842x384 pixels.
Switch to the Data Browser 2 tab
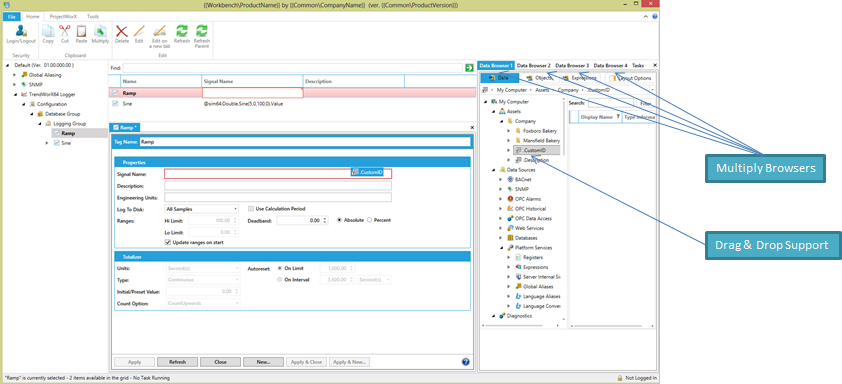click(534, 66)
